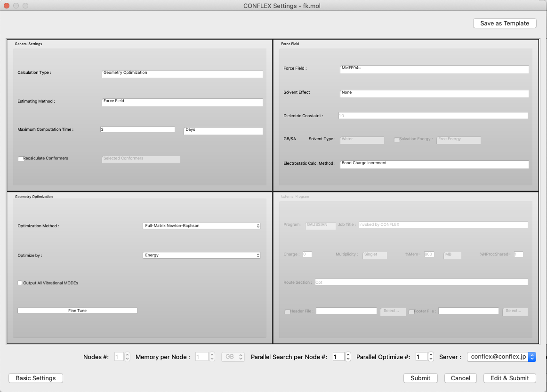Screen dimensions: 547x392
Task: Open the Optimization Method dropdown
Action: tap(201, 225)
